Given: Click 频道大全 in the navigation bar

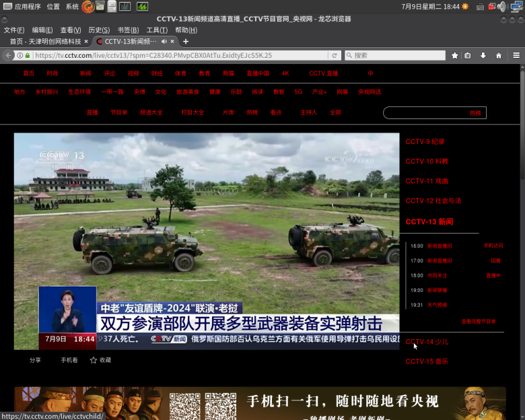Looking at the screenshot, I should (151, 112).
